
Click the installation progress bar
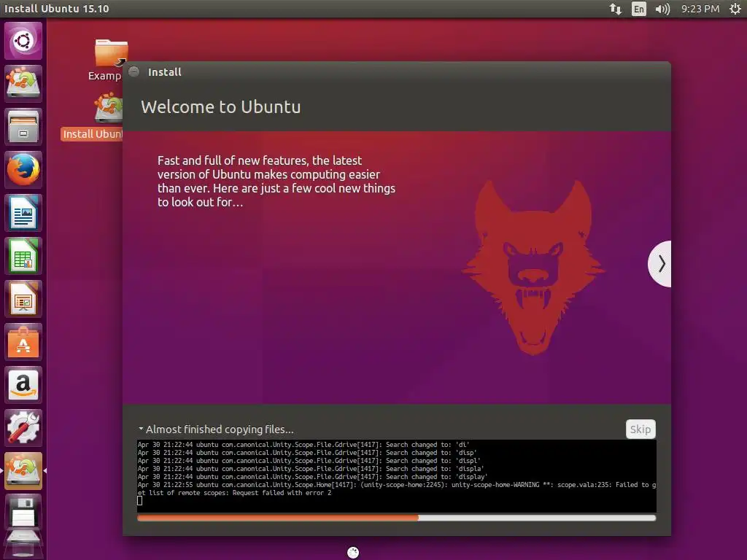coord(396,518)
